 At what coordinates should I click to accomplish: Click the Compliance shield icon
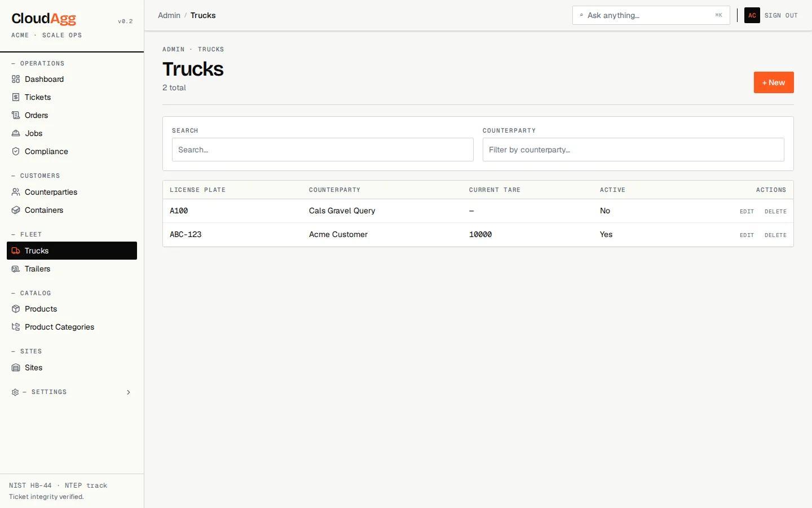pos(16,151)
